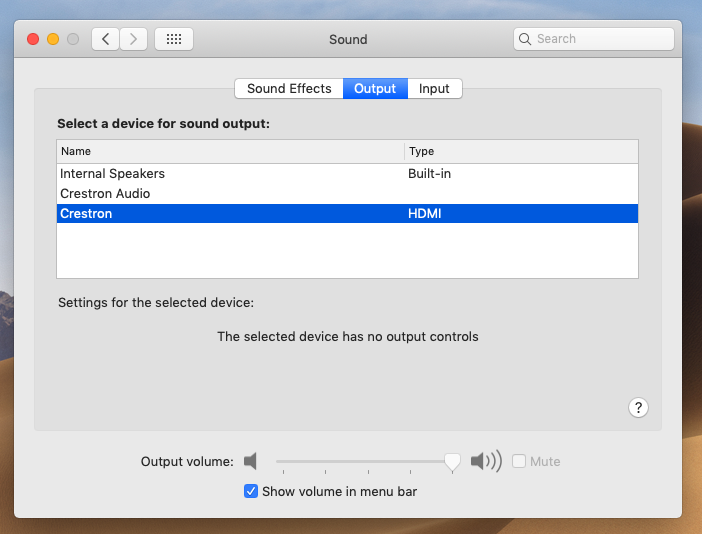Open the Input tab

434,88
